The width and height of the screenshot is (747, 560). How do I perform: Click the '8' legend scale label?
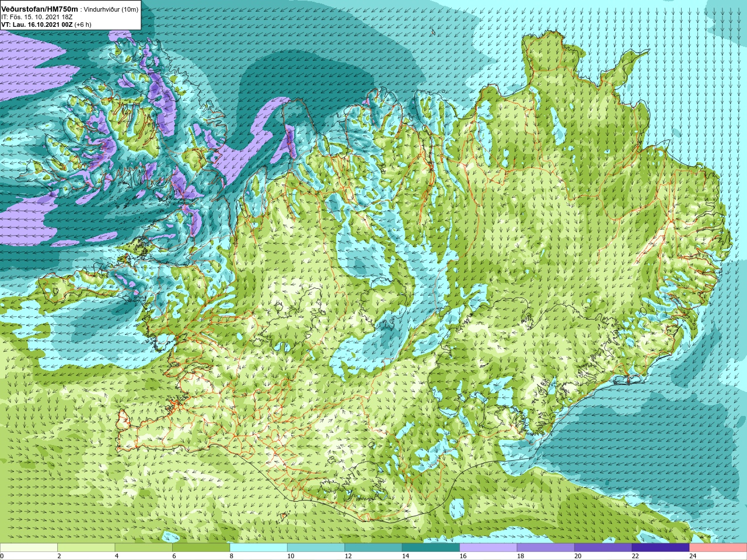tap(232, 556)
